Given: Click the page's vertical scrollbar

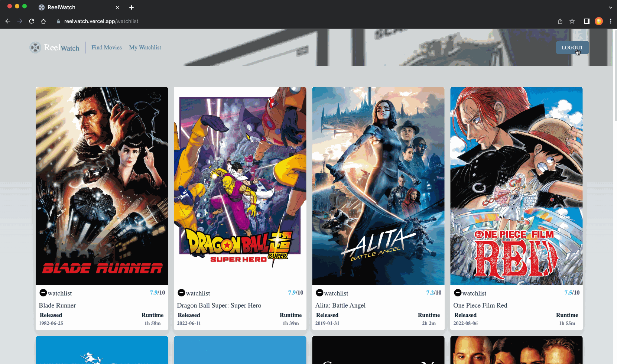Looking at the screenshot, I should click(x=615, y=75).
